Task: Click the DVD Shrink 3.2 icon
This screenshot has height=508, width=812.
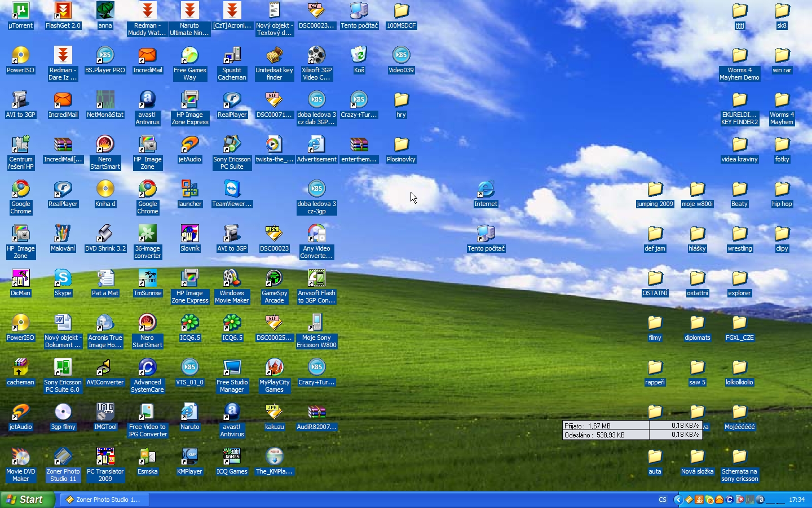Action: pos(105,239)
